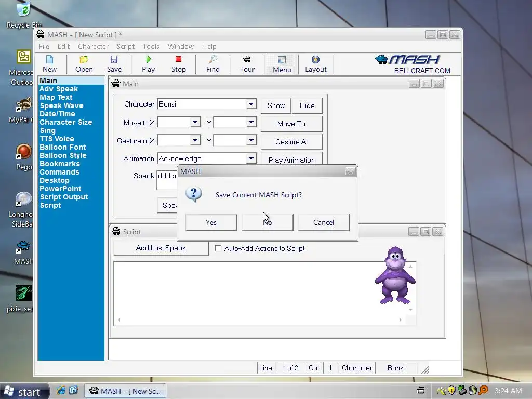The image size is (532, 399).
Task: Click the MASH Bellcraft.com logo
Action: pos(413,64)
